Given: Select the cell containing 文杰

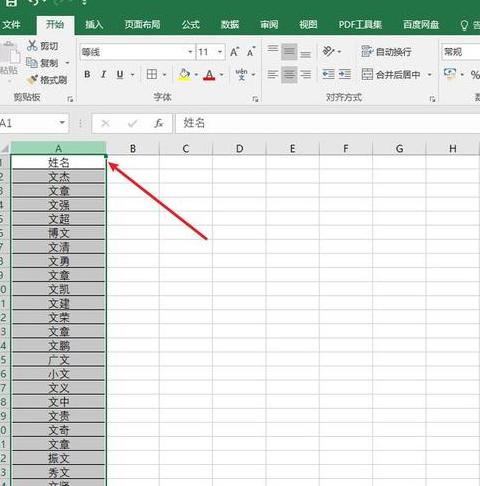Looking at the screenshot, I should click(58, 177).
